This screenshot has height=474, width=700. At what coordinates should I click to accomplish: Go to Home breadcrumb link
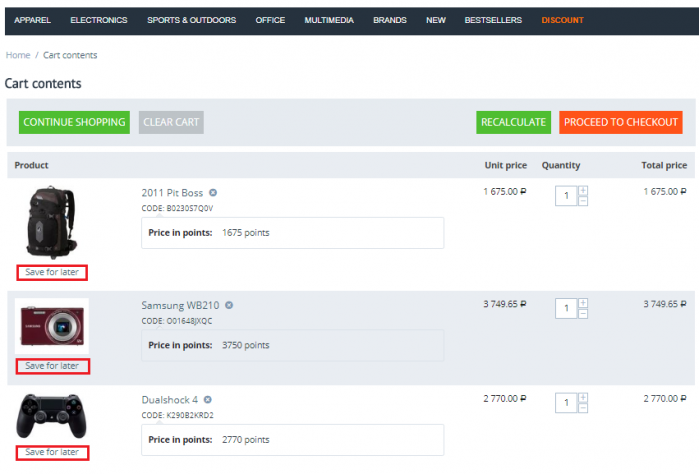18,55
